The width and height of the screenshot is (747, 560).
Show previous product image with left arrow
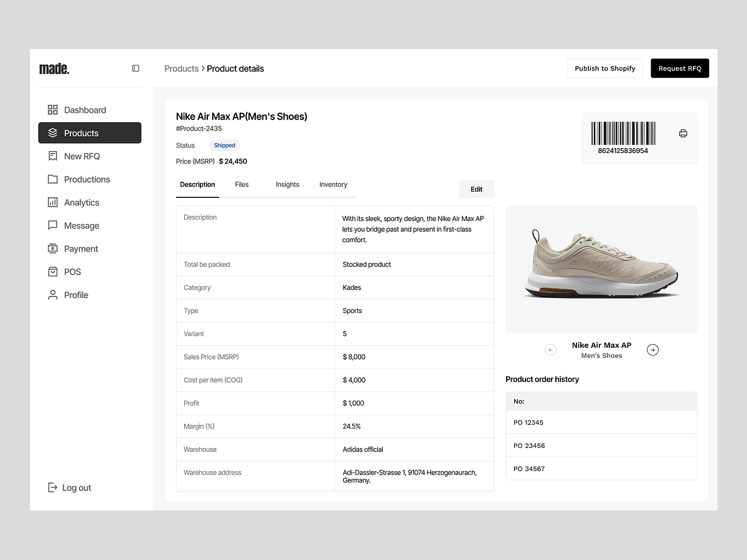[550, 350]
